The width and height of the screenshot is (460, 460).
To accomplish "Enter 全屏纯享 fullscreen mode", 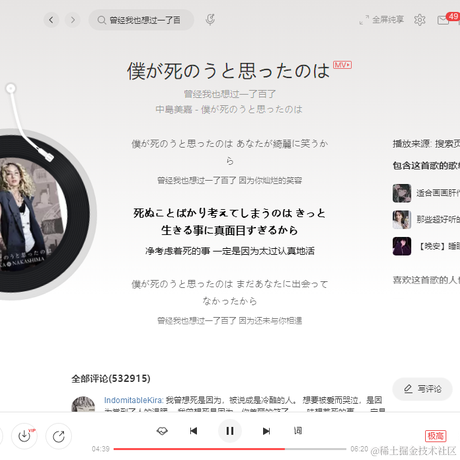I will pyautogui.click(x=381, y=20).
